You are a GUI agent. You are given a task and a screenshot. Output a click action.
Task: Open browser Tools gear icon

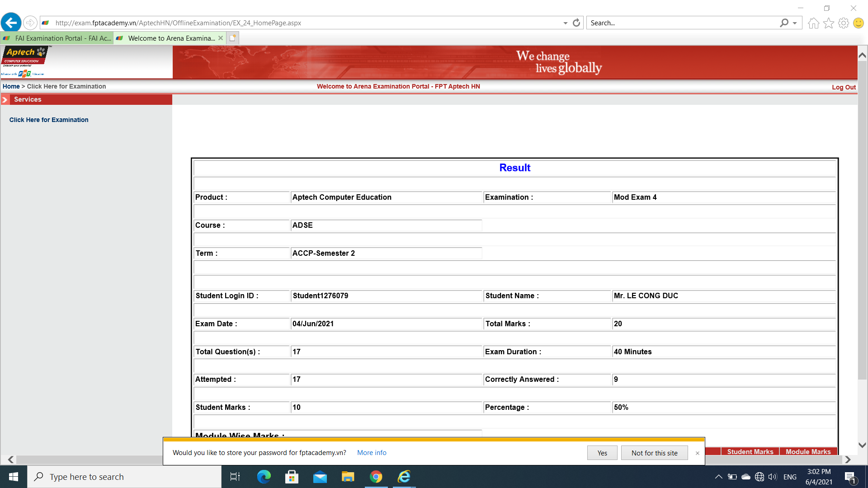pyautogui.click(x=843, y=23)
